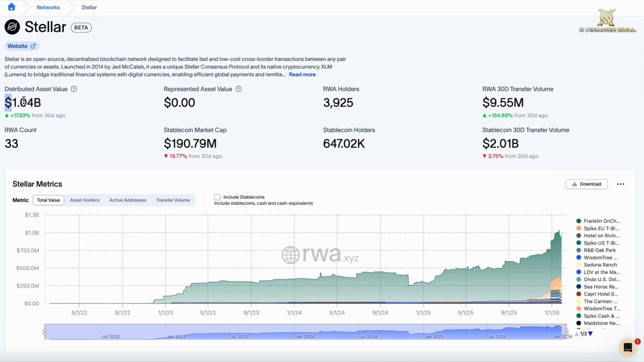Click the Stellar logo icon

[12, 27]
